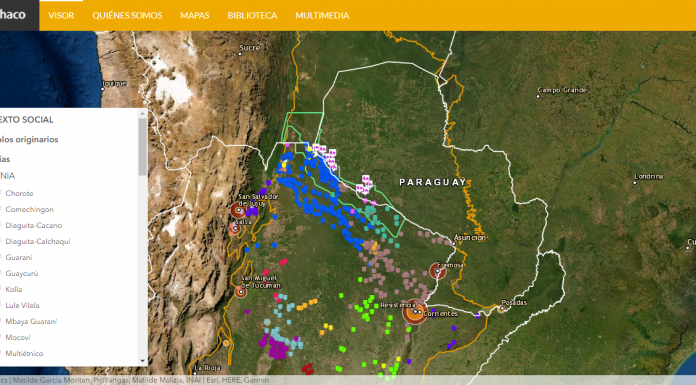Click the Iquique city dot
Viewport: 696px width, 385px height.
click(103, 89)
